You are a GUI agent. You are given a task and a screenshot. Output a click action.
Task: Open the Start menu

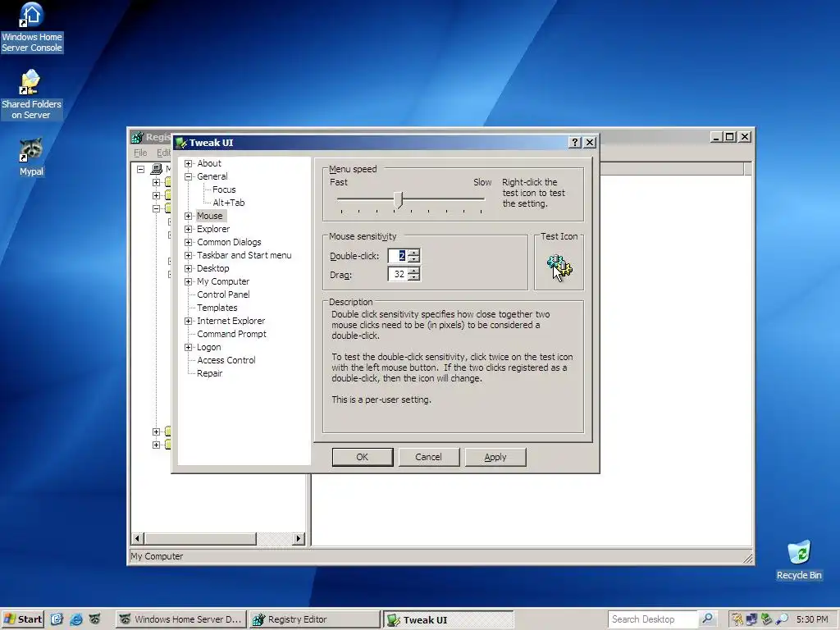[22, 619]
